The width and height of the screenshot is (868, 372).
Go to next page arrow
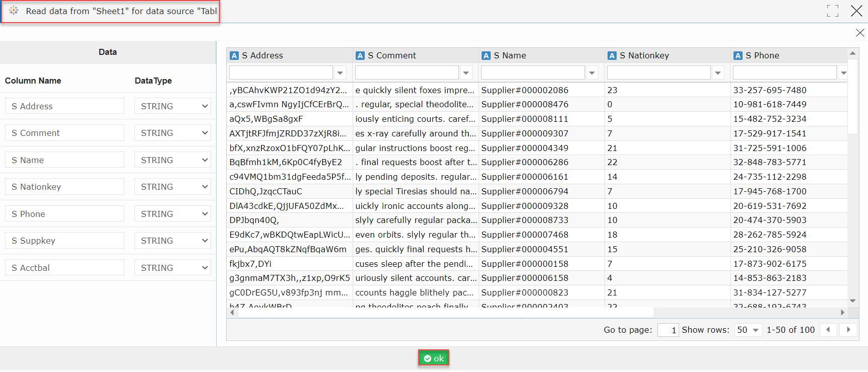[848, 330]
